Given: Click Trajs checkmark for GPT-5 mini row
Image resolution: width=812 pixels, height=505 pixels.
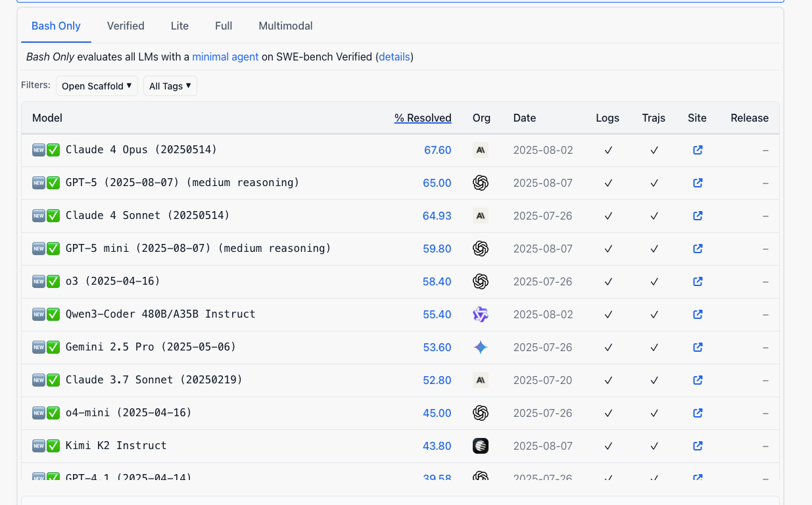Looking at the screenshot, I should (654, 249).
